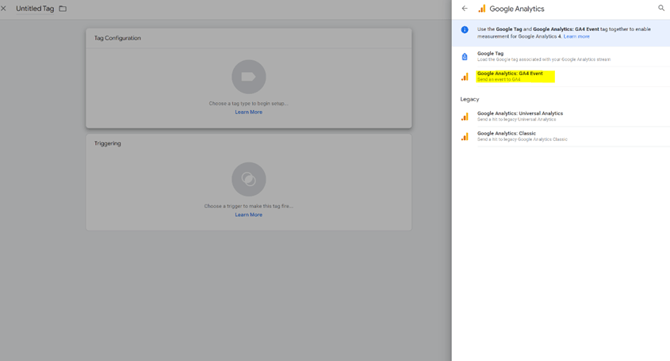Follow the Learn more link in banner
The height and width of the screenshot is (361, 670).
click(576, 36)
